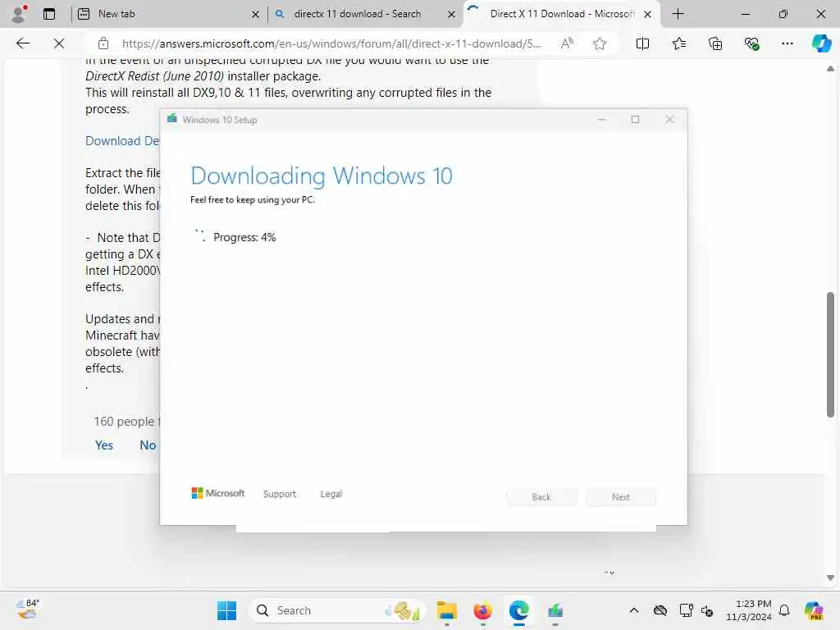Go back to previous page
The height and width of the screenshot is (630, 840).
tap(22, 43)
